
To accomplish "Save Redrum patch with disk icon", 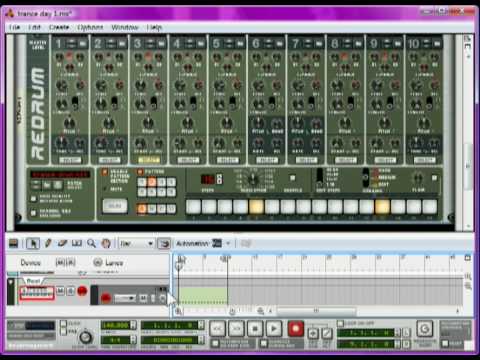I will pos(58,185).
